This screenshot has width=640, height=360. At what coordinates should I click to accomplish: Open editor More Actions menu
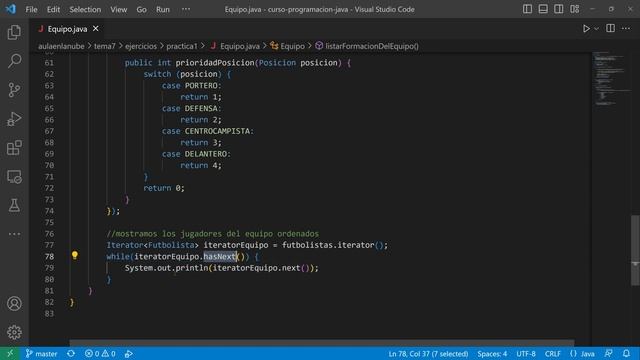[x=626, y=28]
